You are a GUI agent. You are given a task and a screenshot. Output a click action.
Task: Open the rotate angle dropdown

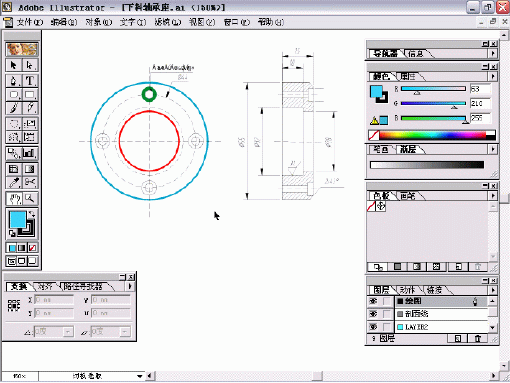click(68, 332)
